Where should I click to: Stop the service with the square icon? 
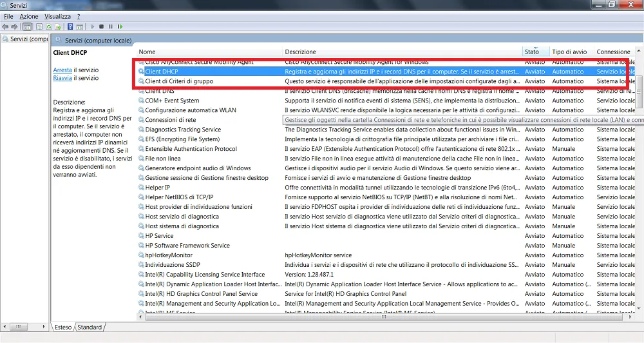click(x=102, y=26)
